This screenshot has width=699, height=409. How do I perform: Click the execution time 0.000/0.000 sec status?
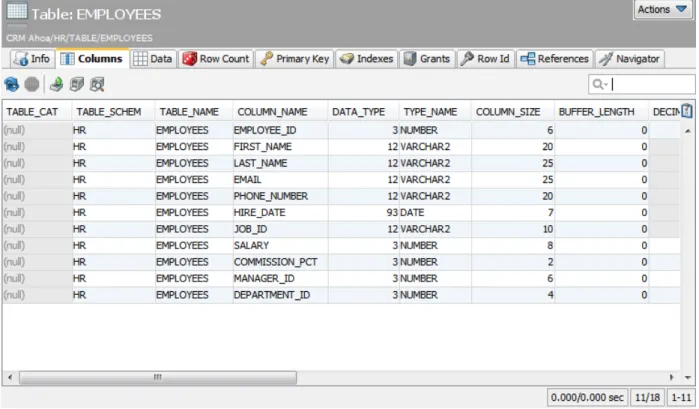tap(587, 397)
